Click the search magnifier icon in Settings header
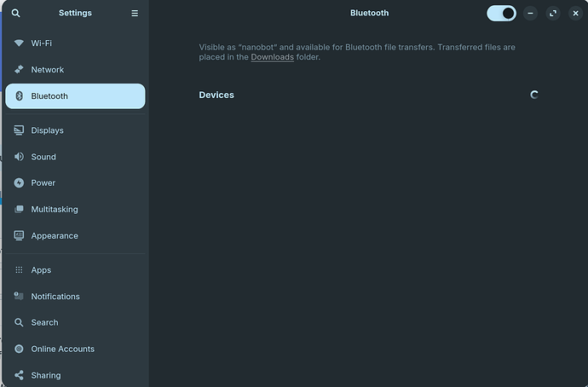Image resolution: width=588 pixels, height=387 pixels. click(16, 14)
